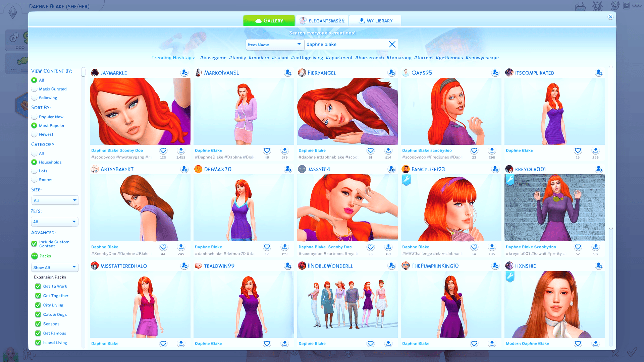
Task: Collapse the Packs filter section
Action: point(35,256)
